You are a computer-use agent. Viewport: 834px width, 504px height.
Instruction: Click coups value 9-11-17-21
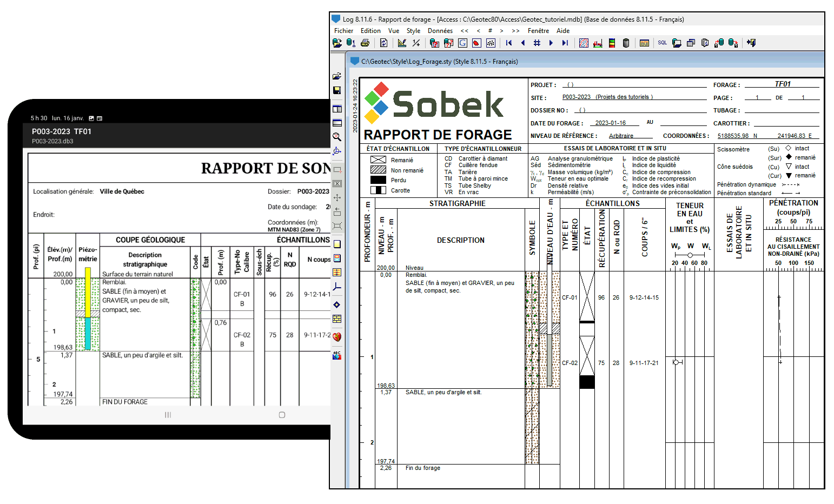click(x=644, y=363)
